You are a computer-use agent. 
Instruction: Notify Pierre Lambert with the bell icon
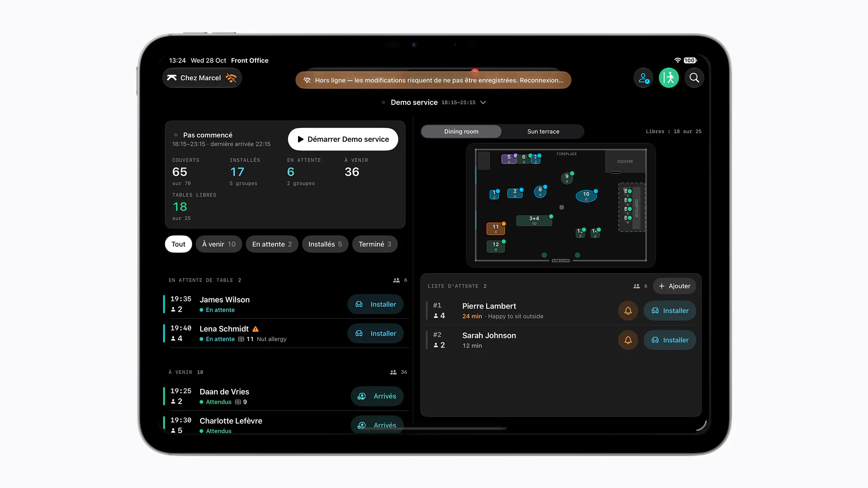(628, 311)
